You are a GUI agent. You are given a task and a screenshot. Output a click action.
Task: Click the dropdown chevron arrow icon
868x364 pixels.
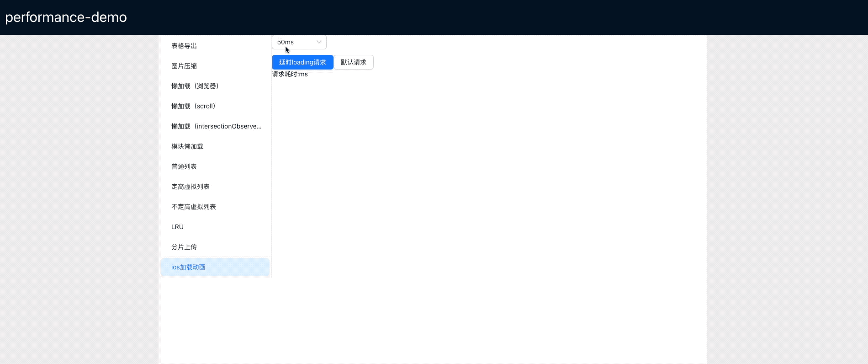tap(319, 42)
